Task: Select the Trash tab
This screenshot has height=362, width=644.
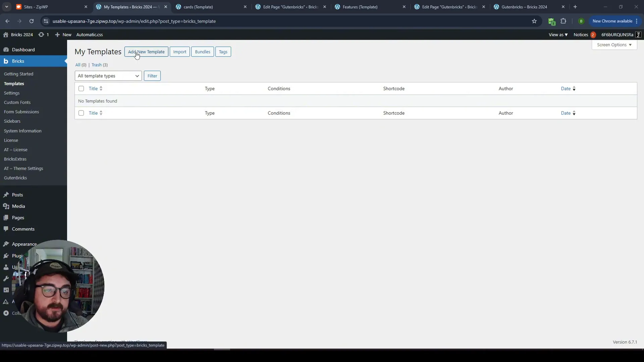Action: 100,65
